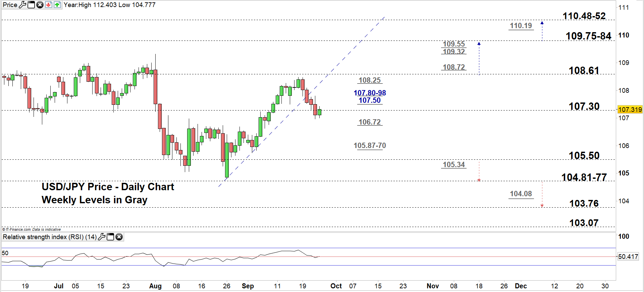Click the green up-arrow icon
This screenshot has width=644, height=292.
tap(57, 5)
